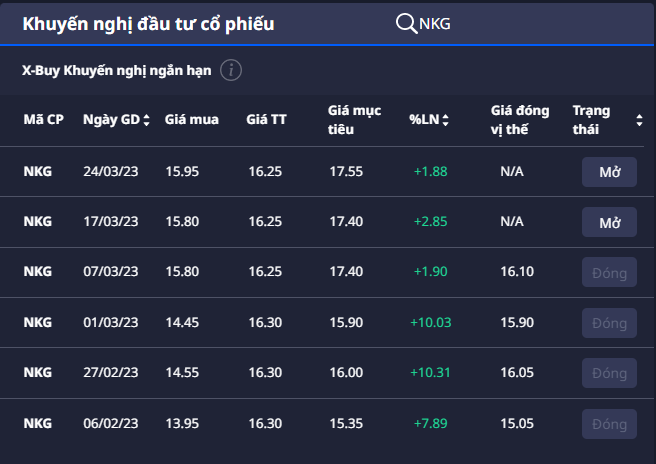Click Mở button for 17/03/23 row

click(609, 221)
